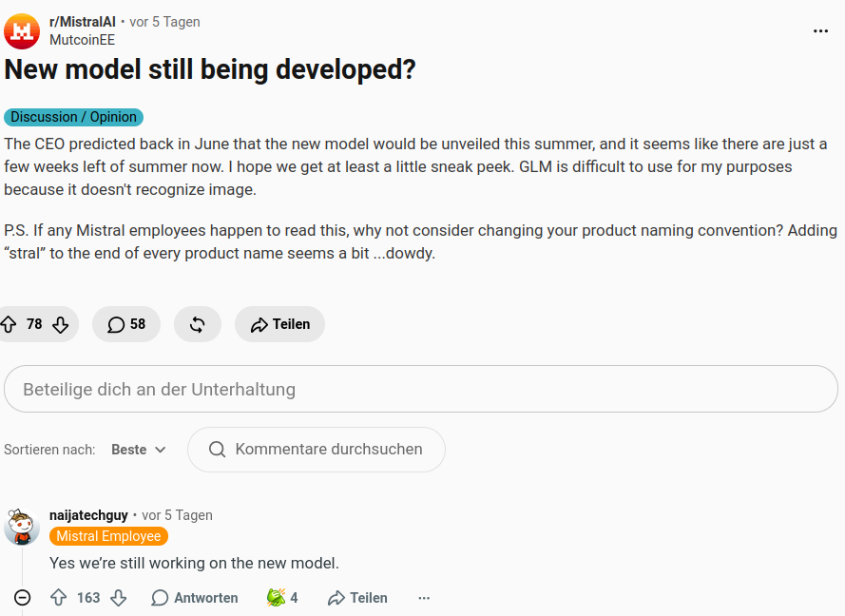Upvote the post with 78 points
Screen dimensions: 845x616
pos(9,324)
